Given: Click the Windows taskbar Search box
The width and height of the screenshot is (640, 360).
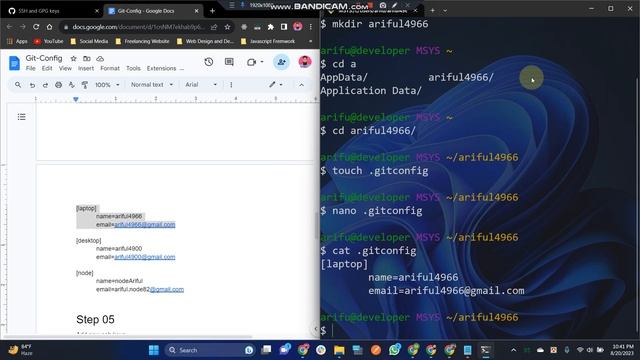Looking at the screenshot, I should point(210,350).
